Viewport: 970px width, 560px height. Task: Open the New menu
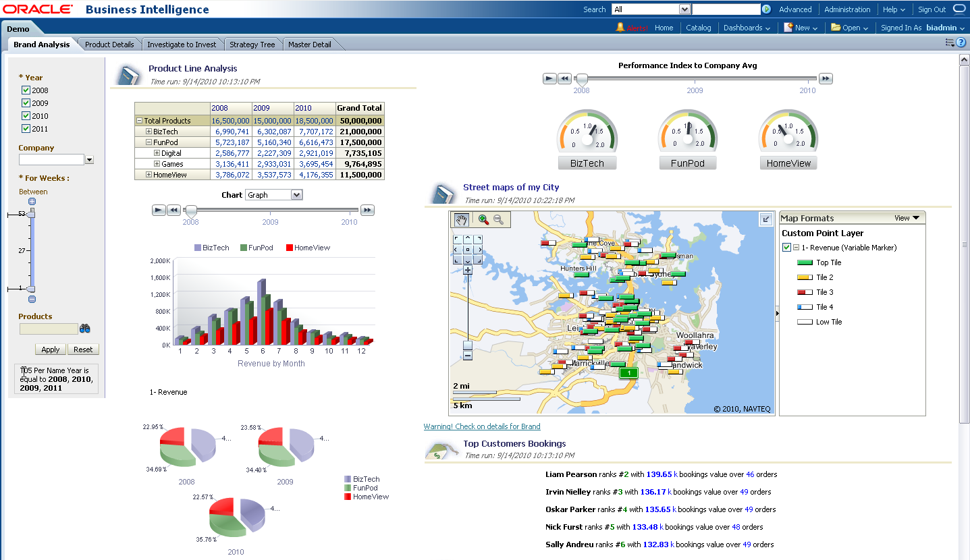[x=801, y=28]
